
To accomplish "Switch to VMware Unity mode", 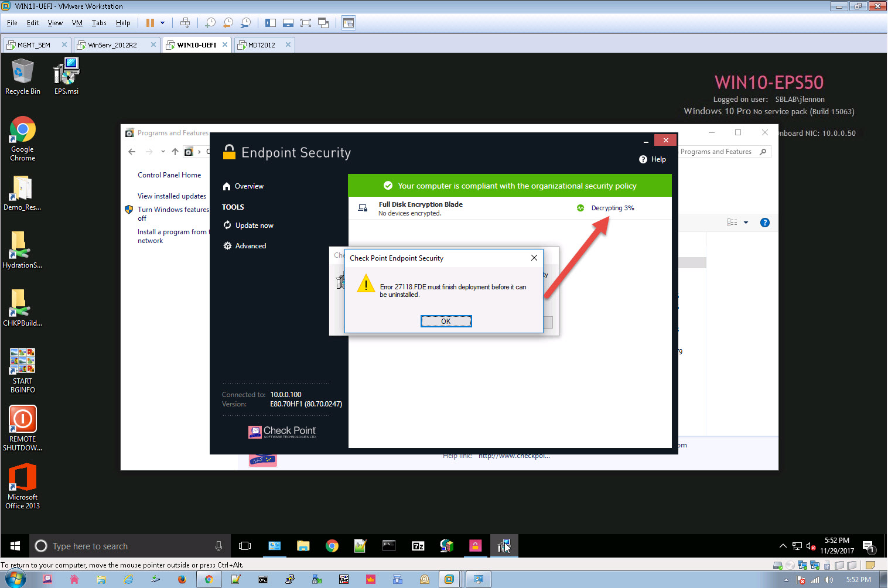I will (x=323, y=23).
